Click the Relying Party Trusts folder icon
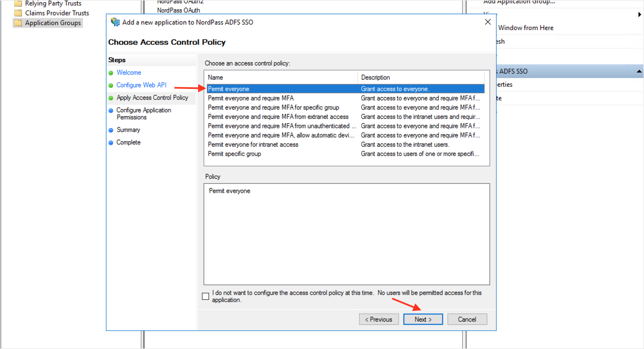Screen dimensions: 644x349 [x=18, y=3]
